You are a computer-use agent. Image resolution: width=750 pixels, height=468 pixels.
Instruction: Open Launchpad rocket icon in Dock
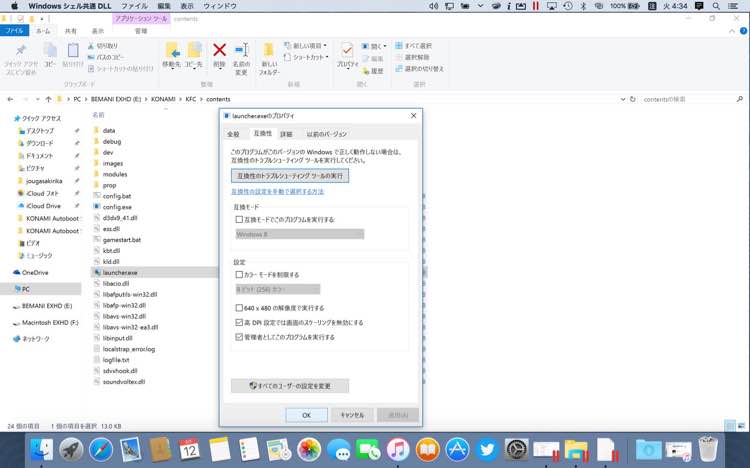[x=71, y=450]
